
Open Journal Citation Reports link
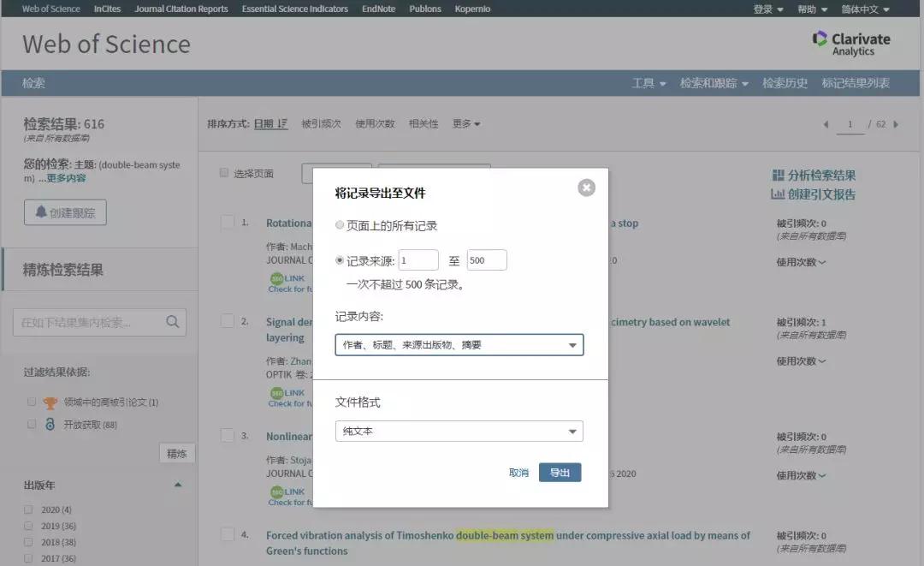(181, 9)
